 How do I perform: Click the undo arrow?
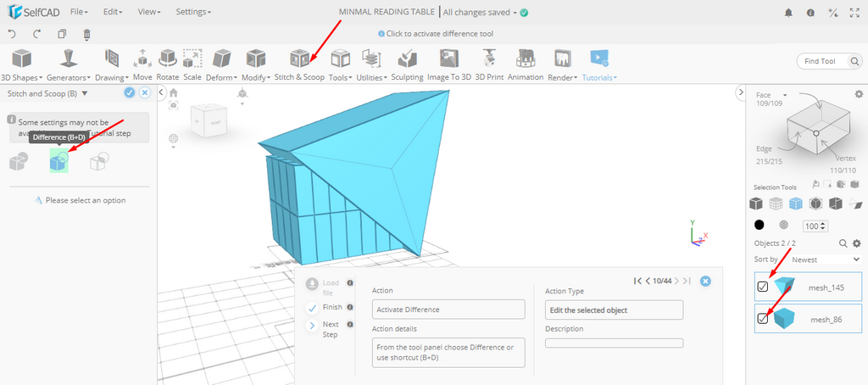coord(12,34)
